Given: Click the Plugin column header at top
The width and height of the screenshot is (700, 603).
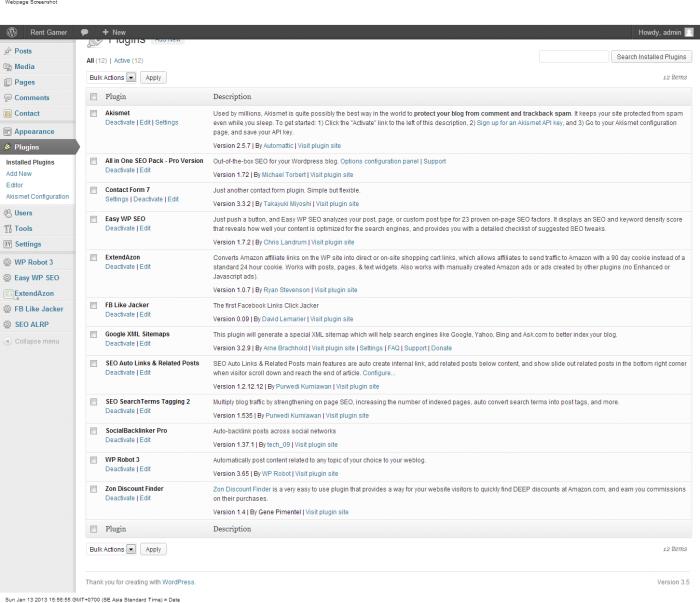Looking at the screenshot, I should (116, 97).
